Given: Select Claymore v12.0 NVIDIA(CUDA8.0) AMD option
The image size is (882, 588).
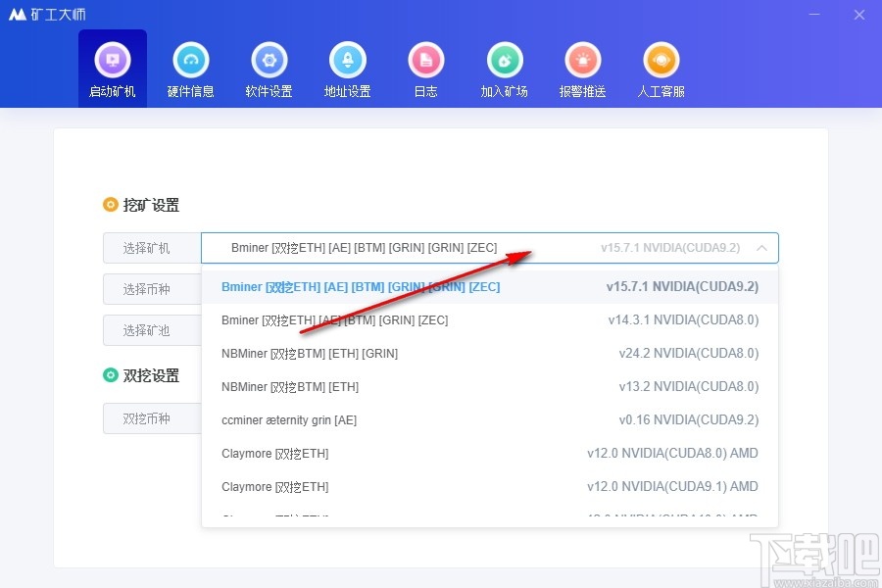Looking at the screenshot, I should [x=489, y=453].
